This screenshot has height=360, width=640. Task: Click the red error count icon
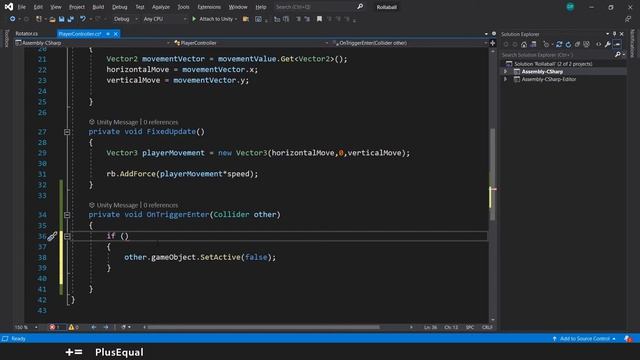[52, 327]
